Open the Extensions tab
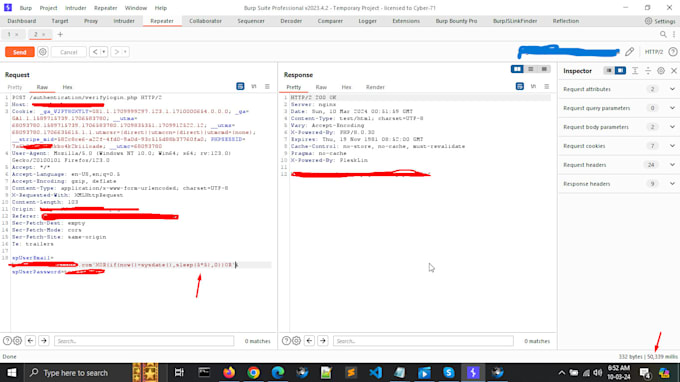The height and width of the screenshot is (382, 680). coord(406,21)
